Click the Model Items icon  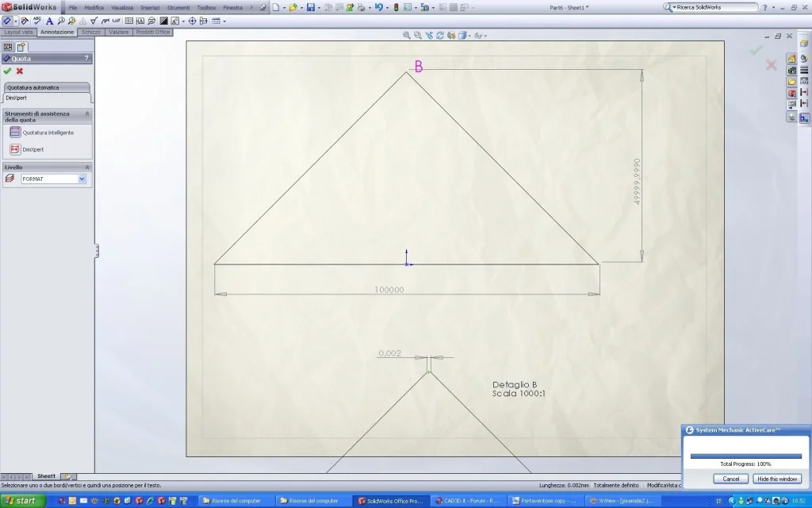[x=25, y=21]
